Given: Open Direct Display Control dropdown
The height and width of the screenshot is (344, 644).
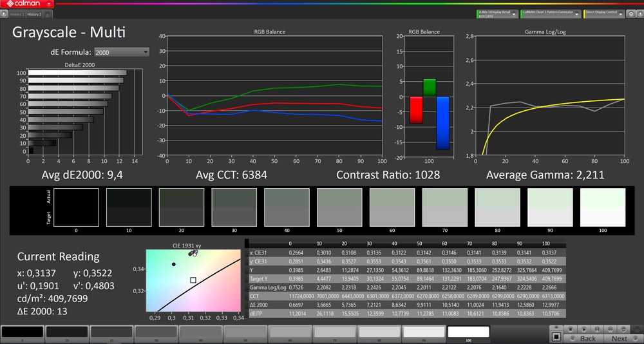Looking at the screenshot, I should click(x=621, y=13).
